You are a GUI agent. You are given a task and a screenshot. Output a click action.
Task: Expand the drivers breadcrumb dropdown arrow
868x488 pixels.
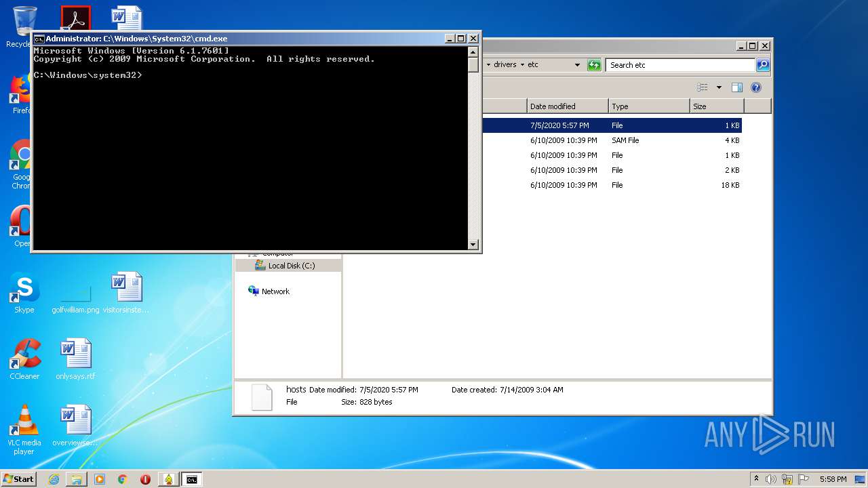(x=523, y=65)
